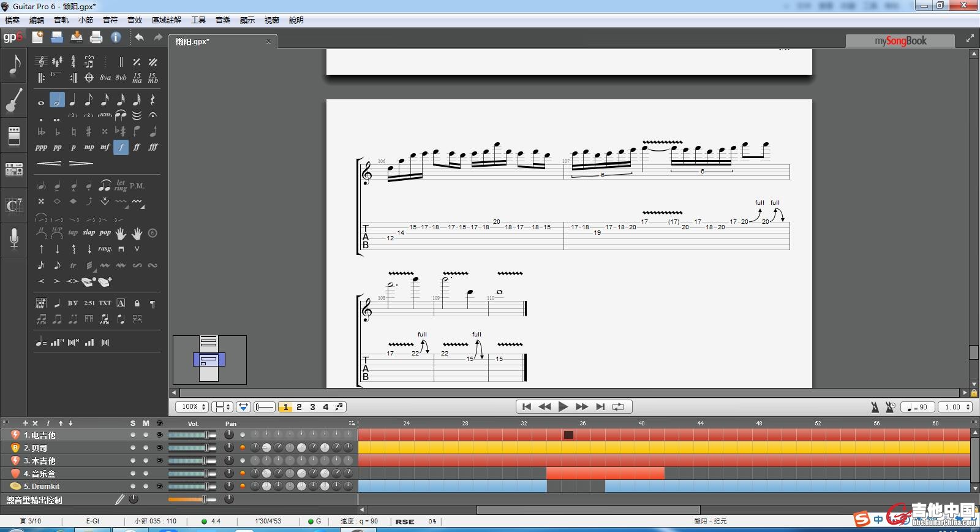Choose the quarter note duration

pos(73,100)
